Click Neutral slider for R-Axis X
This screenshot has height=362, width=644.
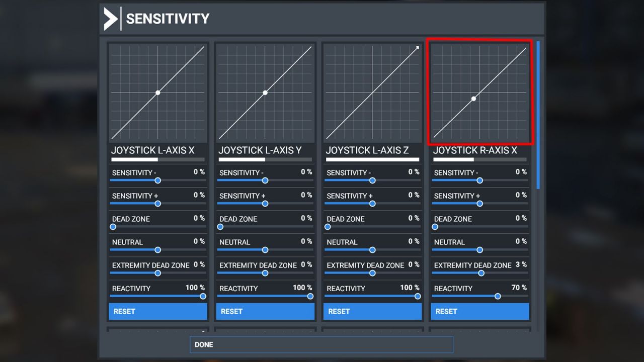tap(480, 250)
